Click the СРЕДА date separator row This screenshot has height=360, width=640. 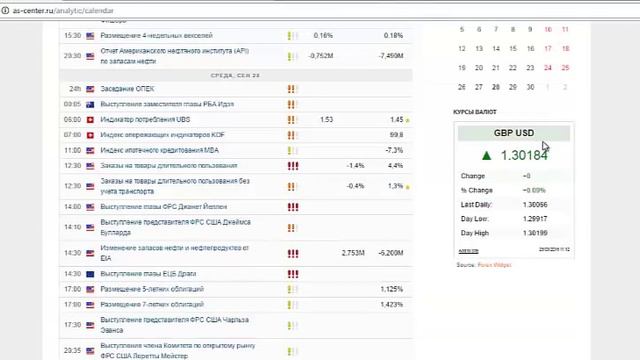pos(236,76)
